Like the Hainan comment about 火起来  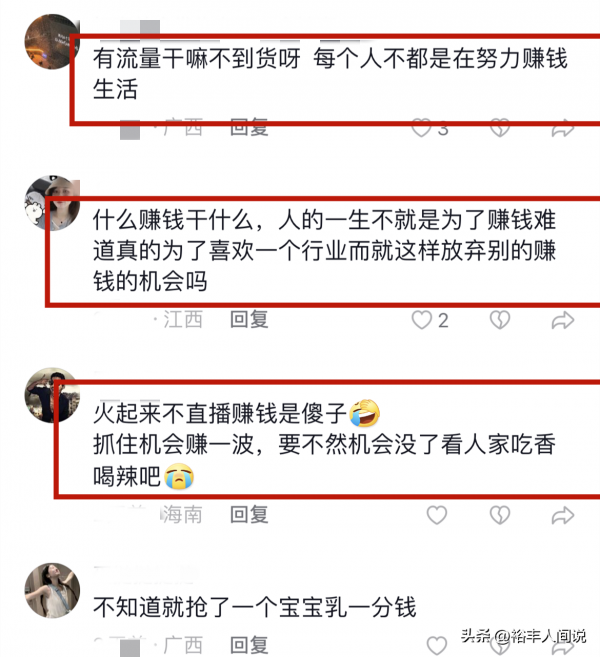coord(437,515)
